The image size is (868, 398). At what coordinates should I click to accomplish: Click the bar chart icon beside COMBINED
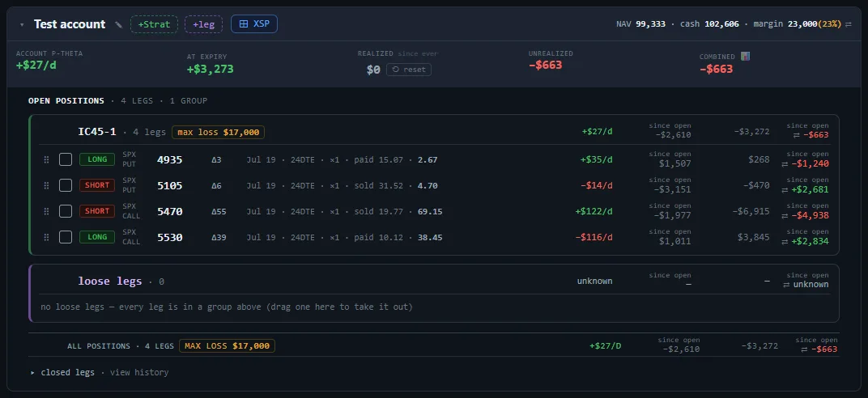[x=745, y=57]
